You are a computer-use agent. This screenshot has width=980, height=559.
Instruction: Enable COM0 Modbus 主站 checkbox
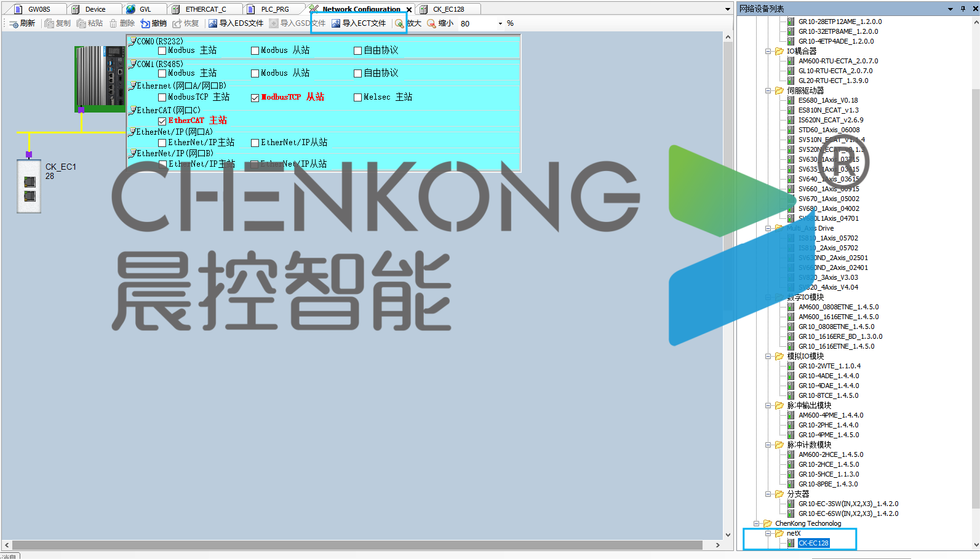[x=162, y=50]
